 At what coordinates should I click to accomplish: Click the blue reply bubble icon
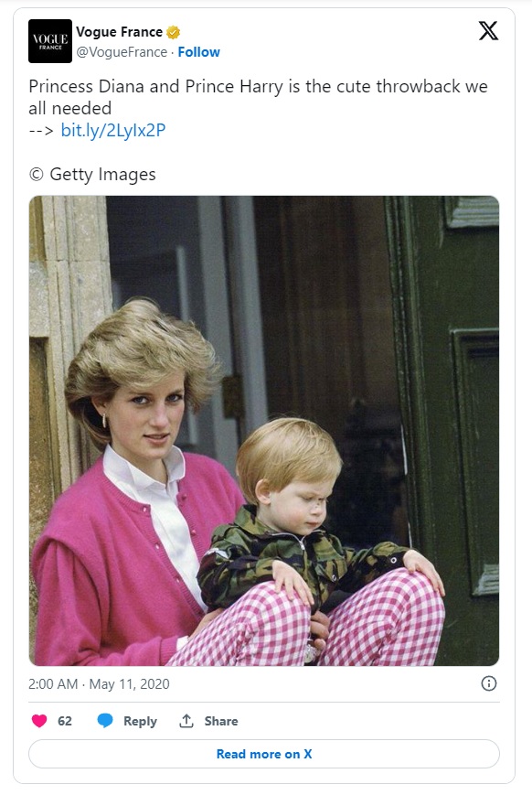pos(105,721)
